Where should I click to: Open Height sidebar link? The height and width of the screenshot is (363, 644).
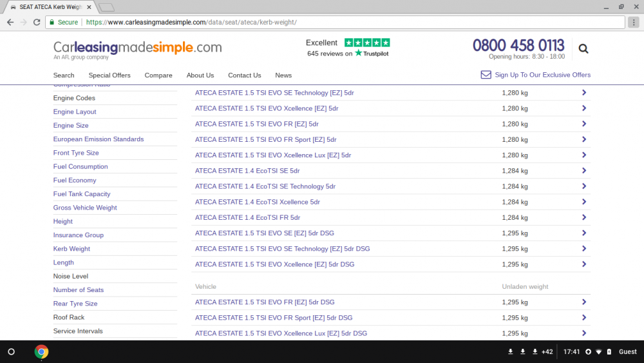63,221
